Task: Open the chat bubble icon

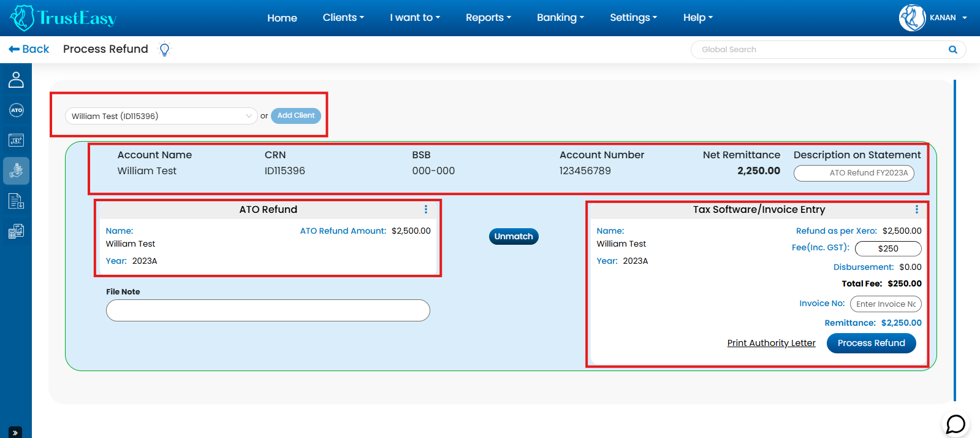Action: [x=955, y=424]
